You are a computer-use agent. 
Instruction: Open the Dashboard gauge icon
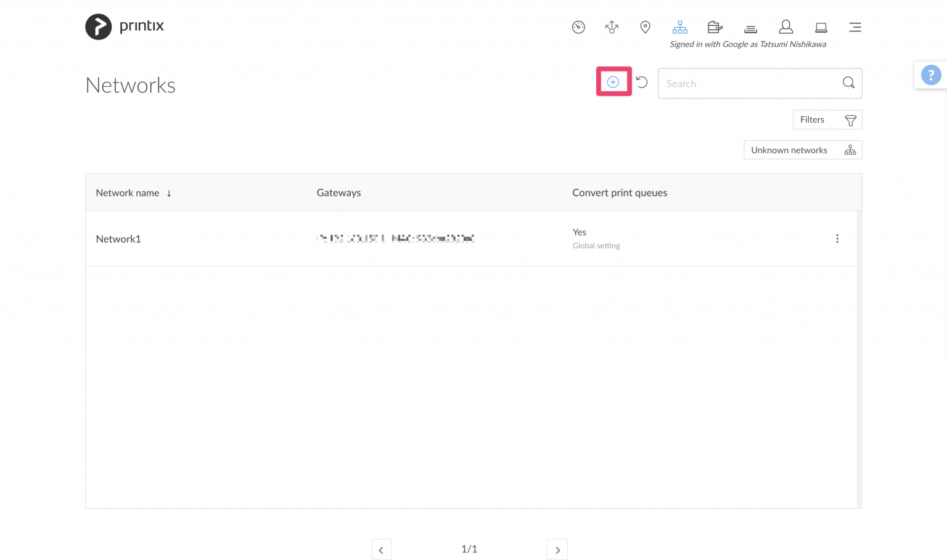click(578, 27)
